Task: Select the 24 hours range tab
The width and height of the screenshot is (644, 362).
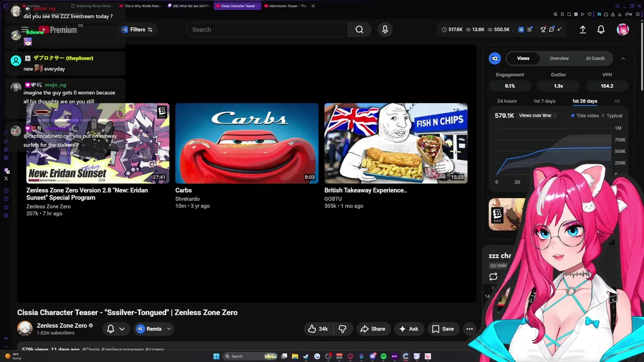Action: [507, 101]
